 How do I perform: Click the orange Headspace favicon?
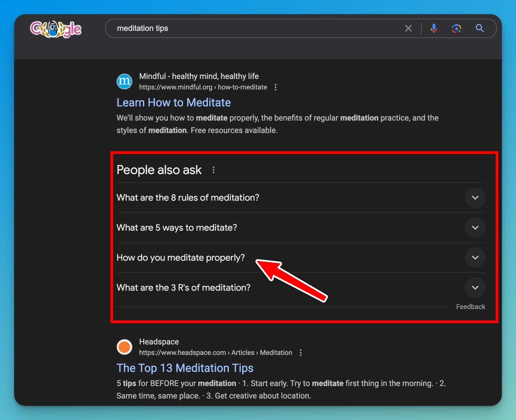click(x=124, y=347)
